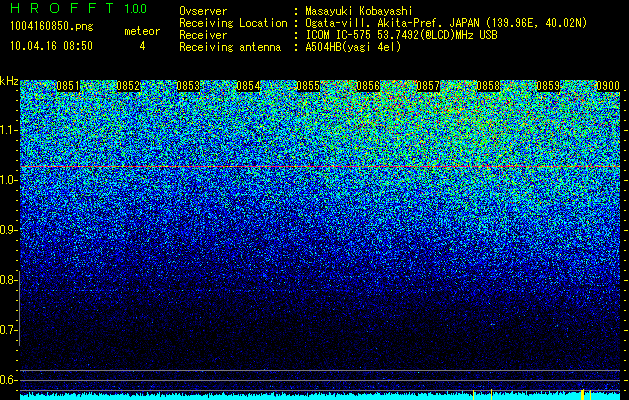Image resolution: width=629 pixels, height=400 pixels.
Task: Click the 0857 time marker
Action: tap(428, 86)
